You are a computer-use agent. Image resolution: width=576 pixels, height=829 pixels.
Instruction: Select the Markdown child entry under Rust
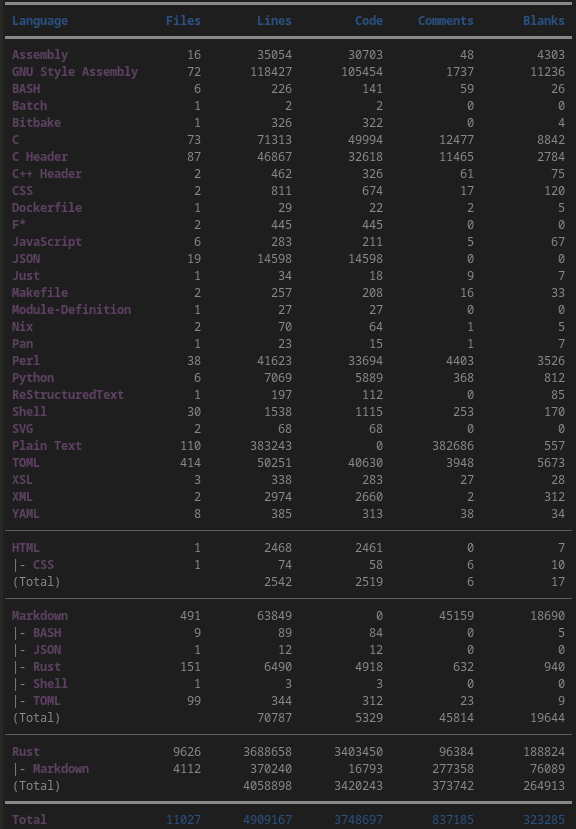tap(61, 768)
